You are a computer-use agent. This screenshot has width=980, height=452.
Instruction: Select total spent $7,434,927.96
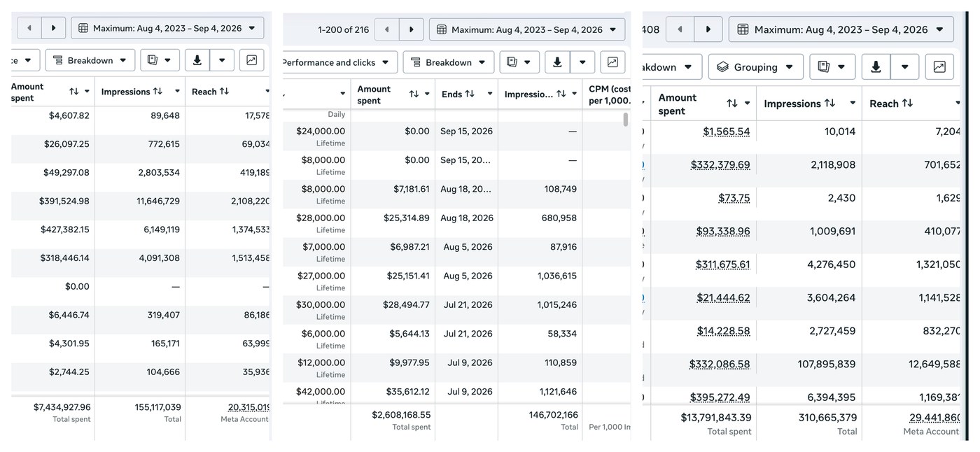[62, 407]
